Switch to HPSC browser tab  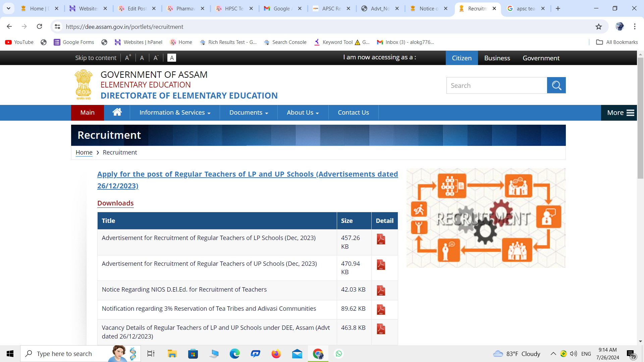pyautogui.click(x=234, y=8)
